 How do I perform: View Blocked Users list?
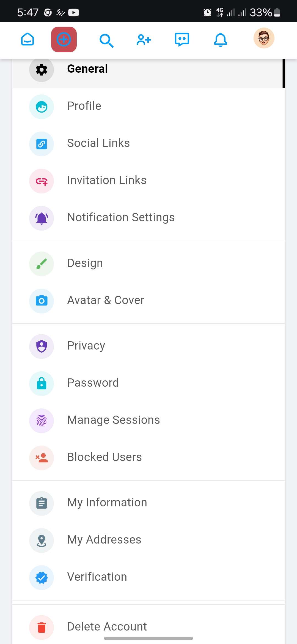coord(148,458)
